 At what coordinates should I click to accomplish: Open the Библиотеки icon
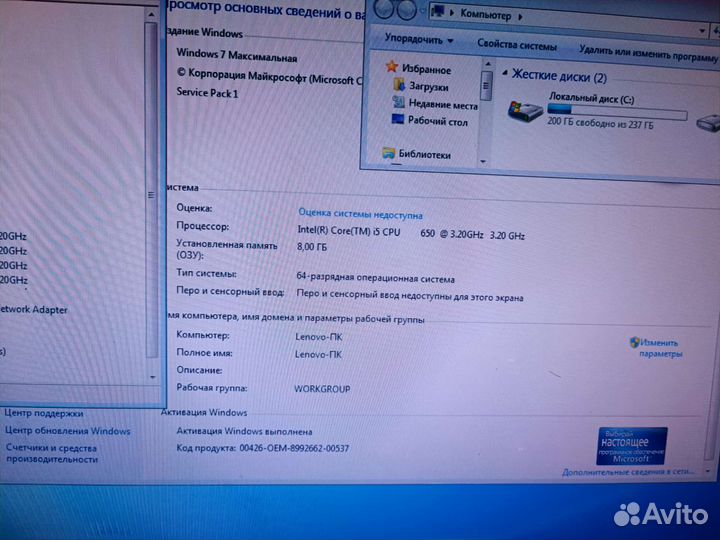(x=388, y=153)
